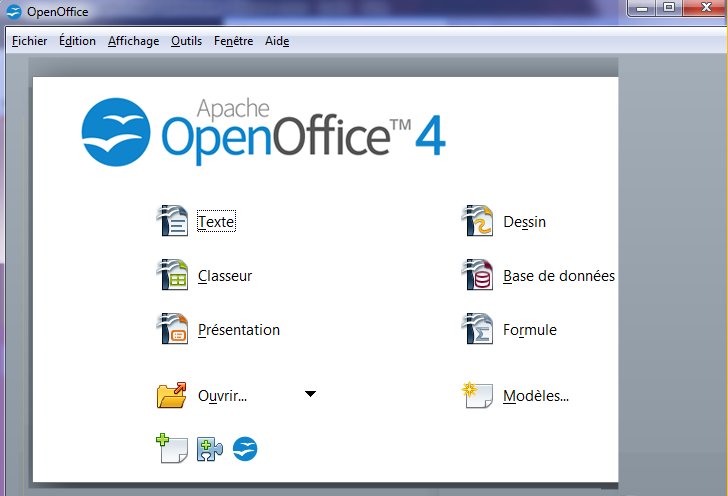Maximize the OpenOffice window
Image resolution: width=728 pixels, height=496 pixels.
click(669, 8)
